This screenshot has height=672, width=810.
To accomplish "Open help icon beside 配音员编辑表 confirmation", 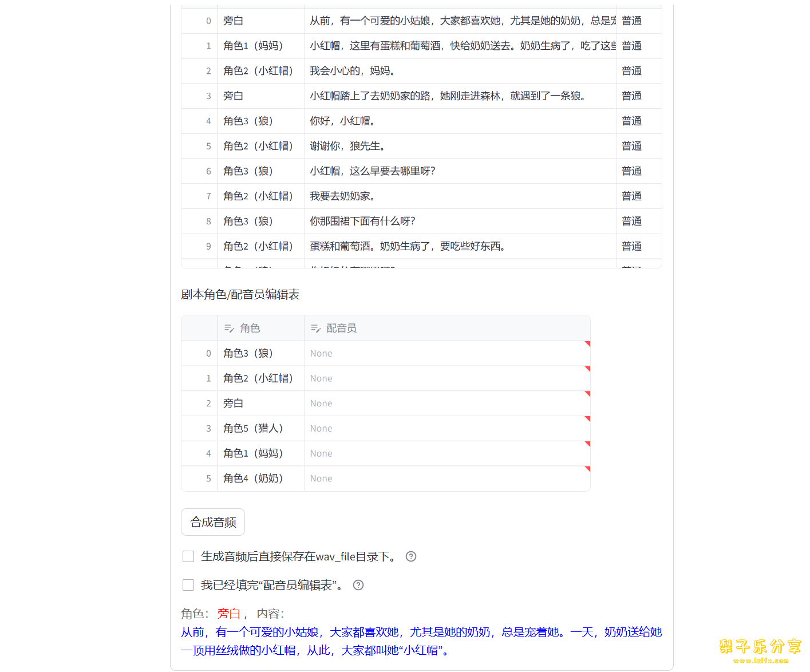I will [358, 585].
